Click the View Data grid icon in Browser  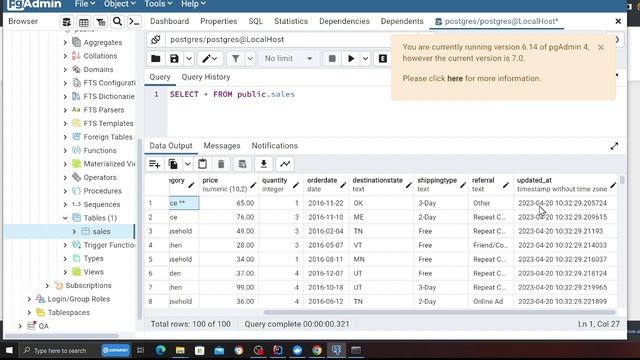point(84,22)
